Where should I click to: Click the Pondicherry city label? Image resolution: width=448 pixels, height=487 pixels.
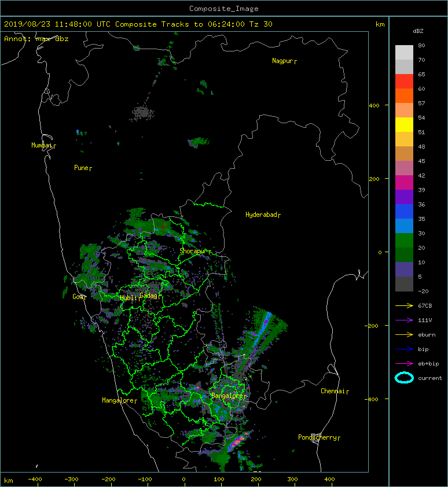(x=317, y=437)
